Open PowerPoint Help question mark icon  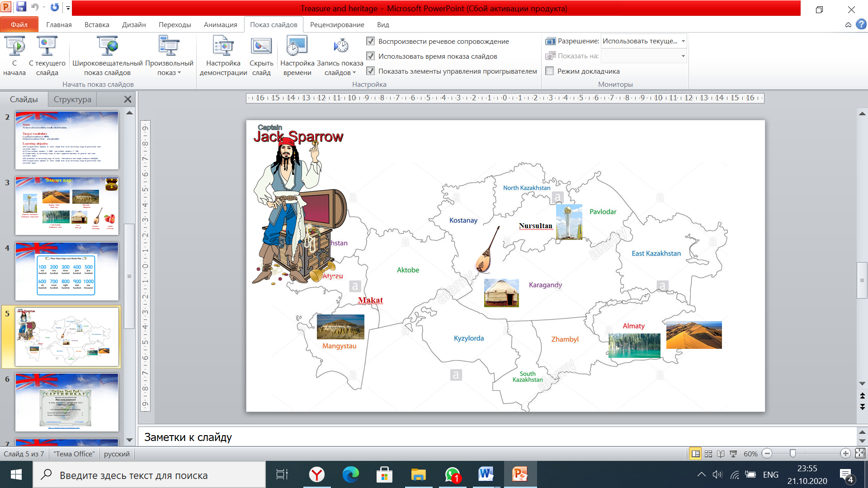(x=861, y=24)
